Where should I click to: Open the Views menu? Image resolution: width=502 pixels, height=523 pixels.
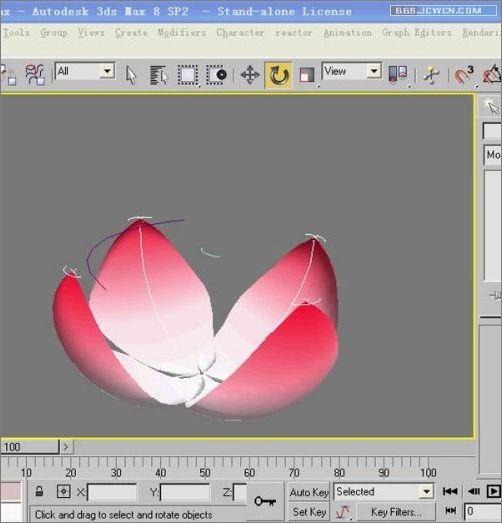(91, 33)
